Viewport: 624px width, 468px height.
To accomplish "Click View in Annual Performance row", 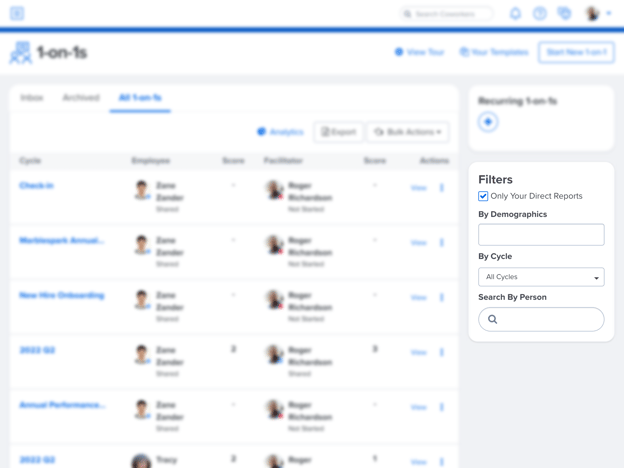I will (419, 408).
